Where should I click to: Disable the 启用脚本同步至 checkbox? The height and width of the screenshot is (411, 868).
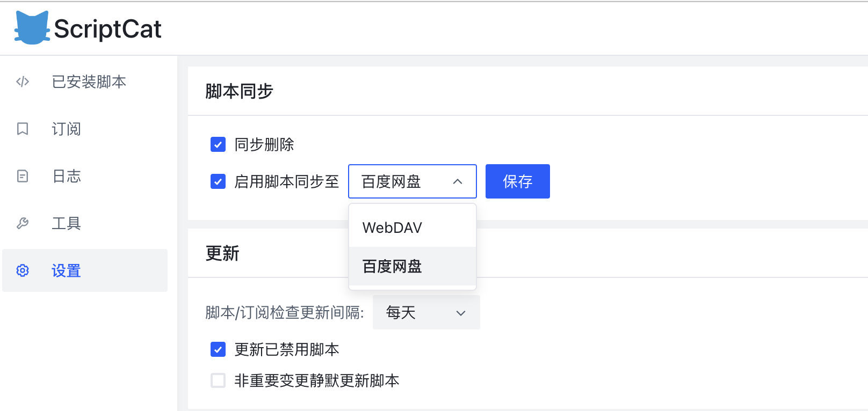click(218, 181)
